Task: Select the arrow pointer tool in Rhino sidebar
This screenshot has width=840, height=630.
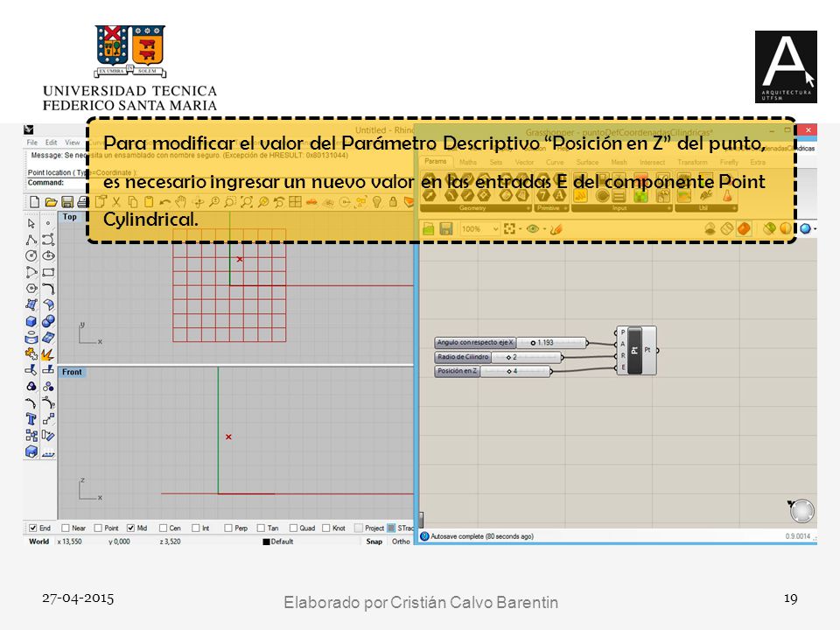Action: [31, 223]
